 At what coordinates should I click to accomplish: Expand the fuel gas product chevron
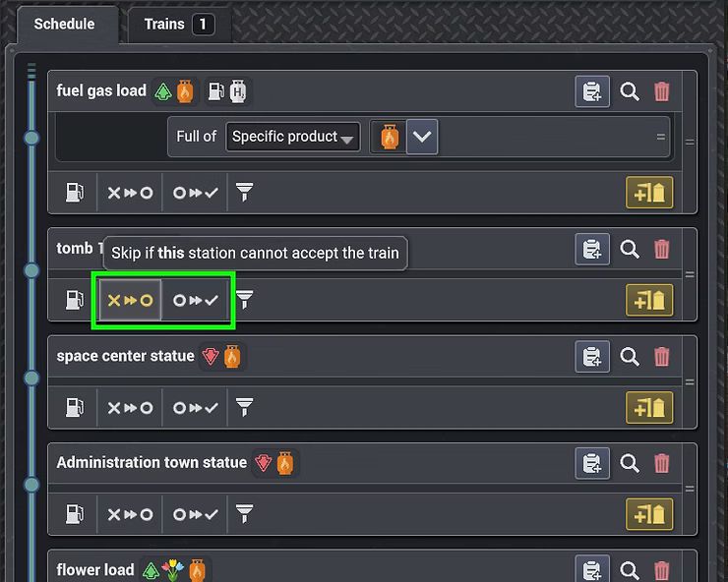tap(422, 137)
